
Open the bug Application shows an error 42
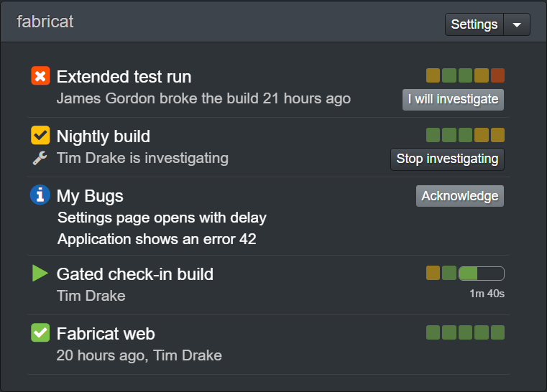tap(157, 239)
